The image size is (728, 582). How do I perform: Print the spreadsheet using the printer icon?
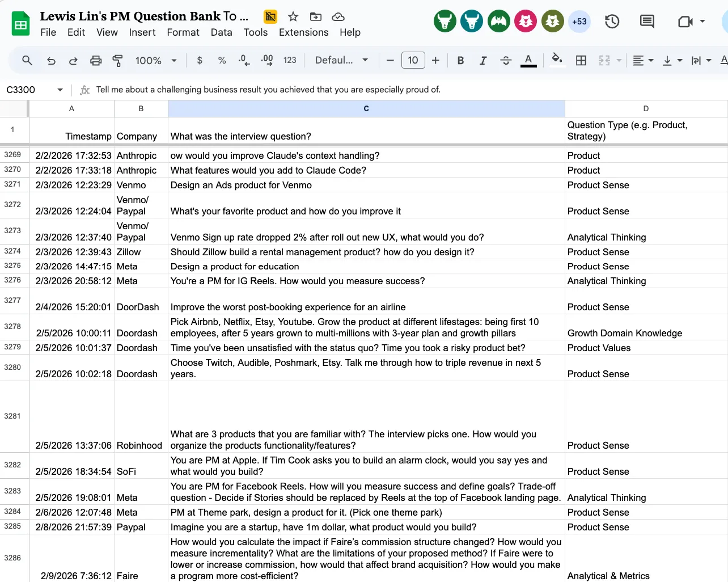coord(96,60)
